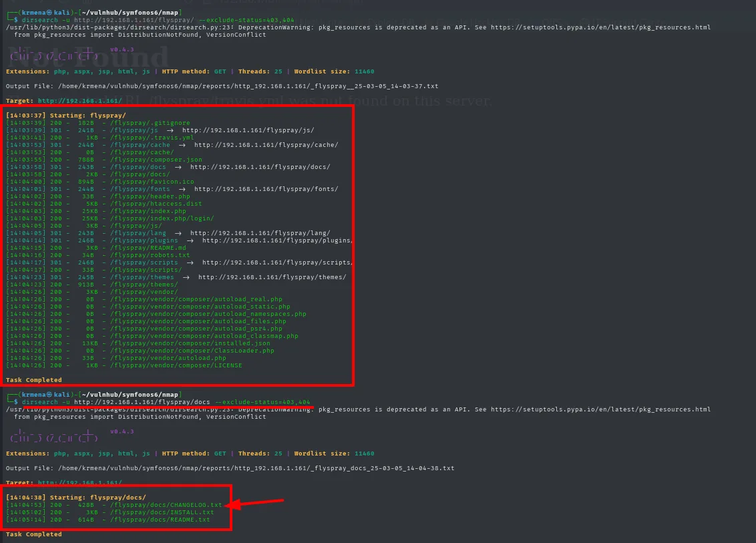The height and width of the screenshot is (543, 756).
Task: Select the /flyspray/header.php result path
Action: coord(150,196)
